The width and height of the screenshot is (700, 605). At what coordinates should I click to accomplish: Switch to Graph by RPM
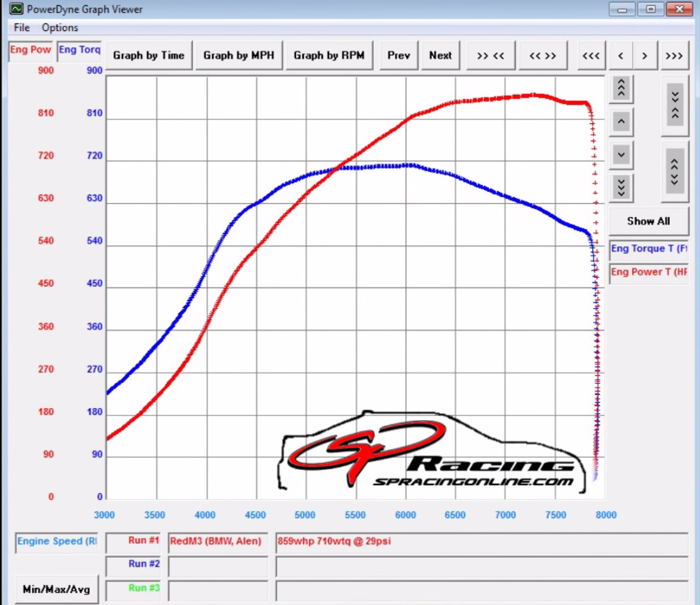click(329, 55)
